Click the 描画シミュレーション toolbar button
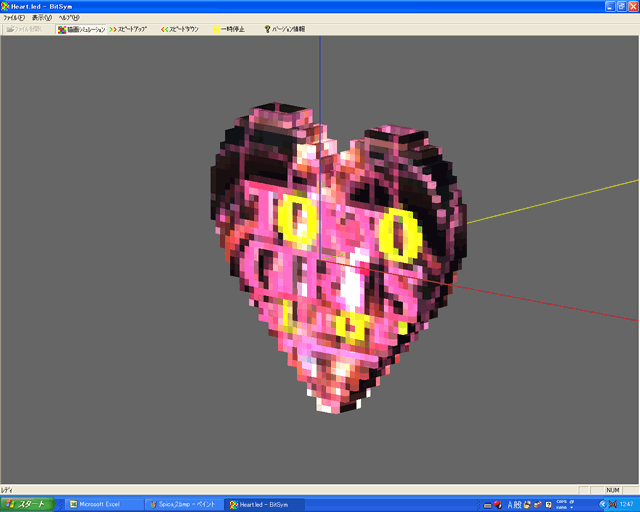Image resolution: width=640 pixels, height=512 pixels. 81,30
